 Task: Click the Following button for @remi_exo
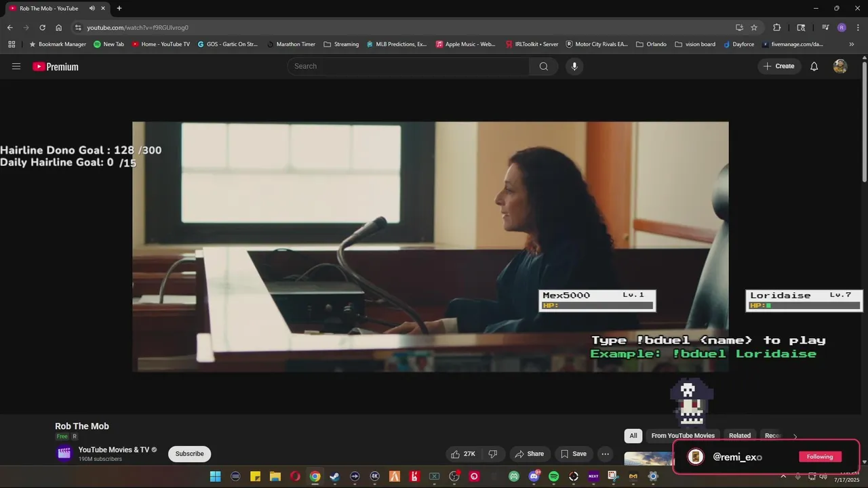[x=820, y=457]
